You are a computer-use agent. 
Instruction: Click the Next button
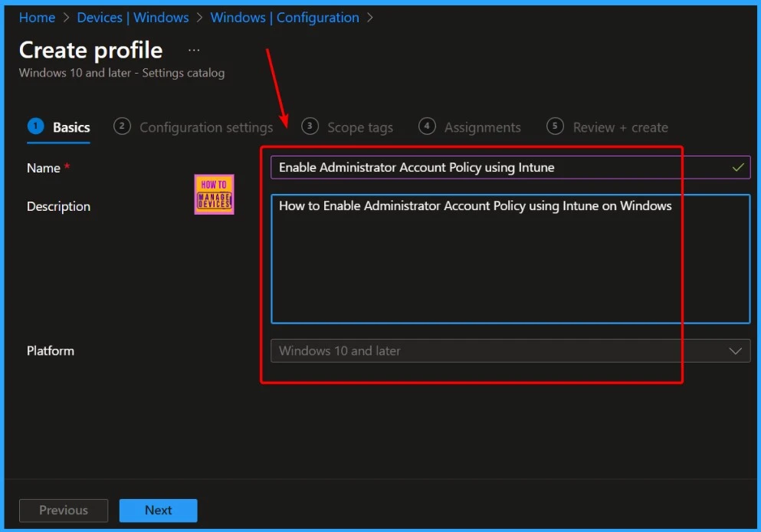point(158,511)
